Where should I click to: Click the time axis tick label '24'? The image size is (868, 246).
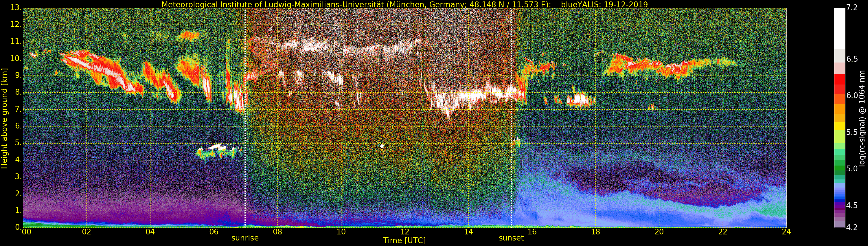(x=786, y=232)
